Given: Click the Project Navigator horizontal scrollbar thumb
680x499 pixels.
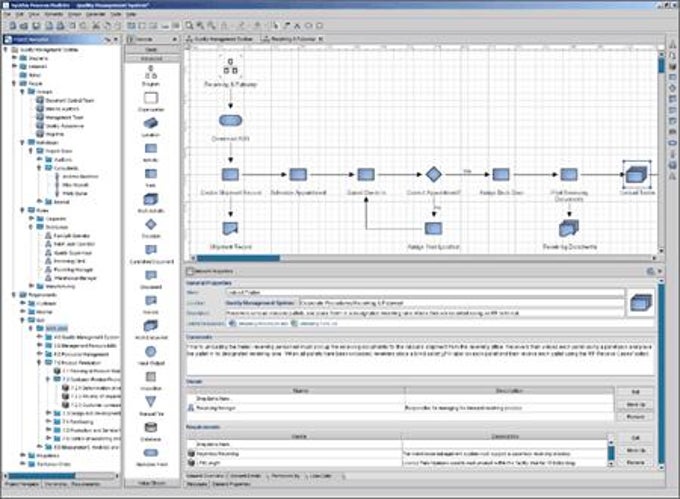Looking at the screenshot, I should [x=42, y=476].
